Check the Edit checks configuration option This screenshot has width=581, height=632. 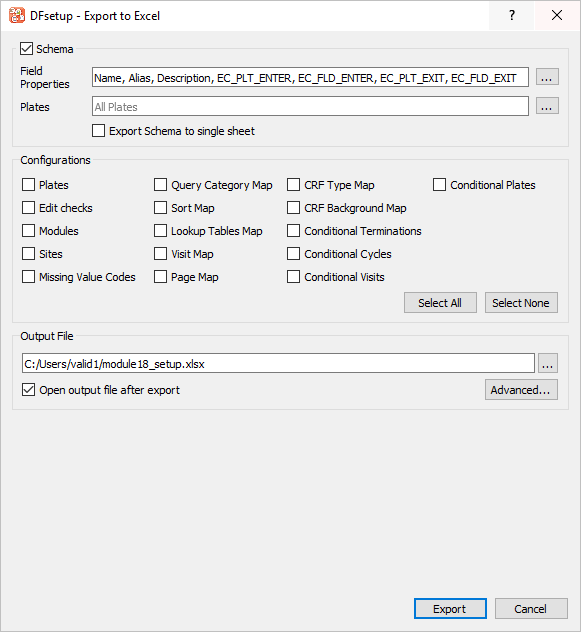point(28,208)
